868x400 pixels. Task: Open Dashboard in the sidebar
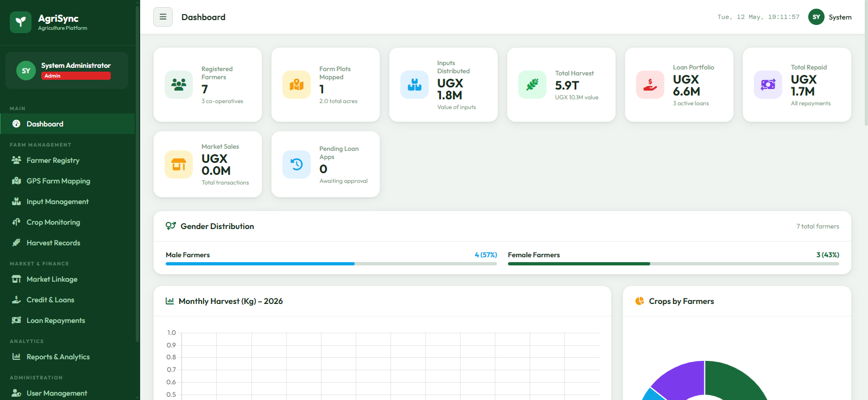tap(67, 124)
